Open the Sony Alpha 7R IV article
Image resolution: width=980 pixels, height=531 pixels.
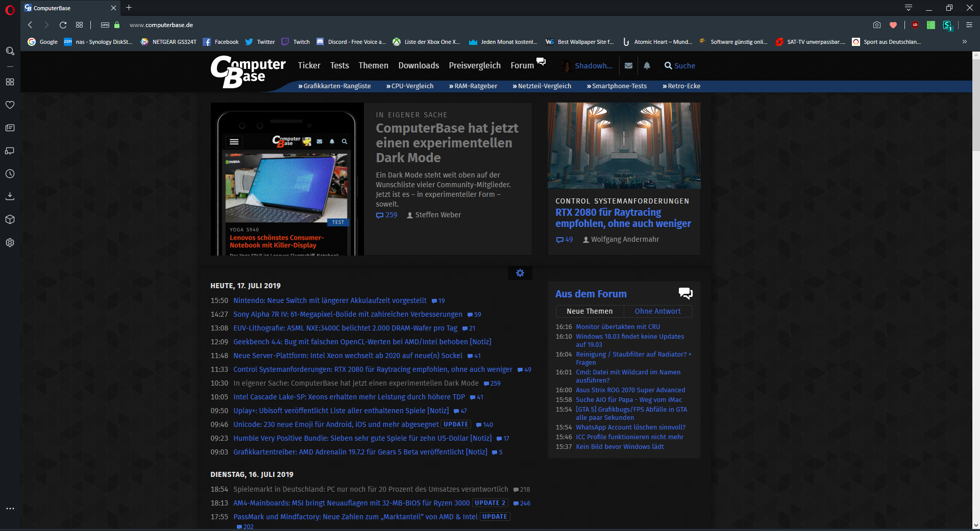pos(348,314)
